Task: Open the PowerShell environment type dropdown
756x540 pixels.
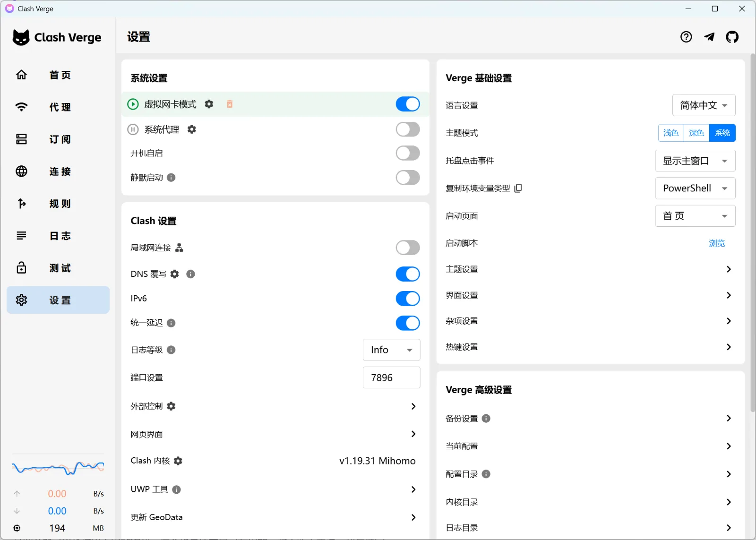Action: [x=695, y=189]
